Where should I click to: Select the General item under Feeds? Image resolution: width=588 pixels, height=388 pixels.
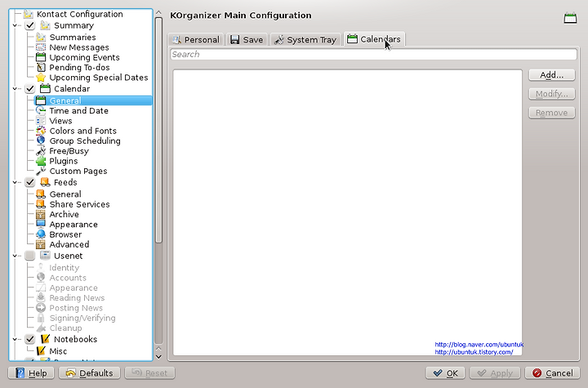[x=65, y=194]
